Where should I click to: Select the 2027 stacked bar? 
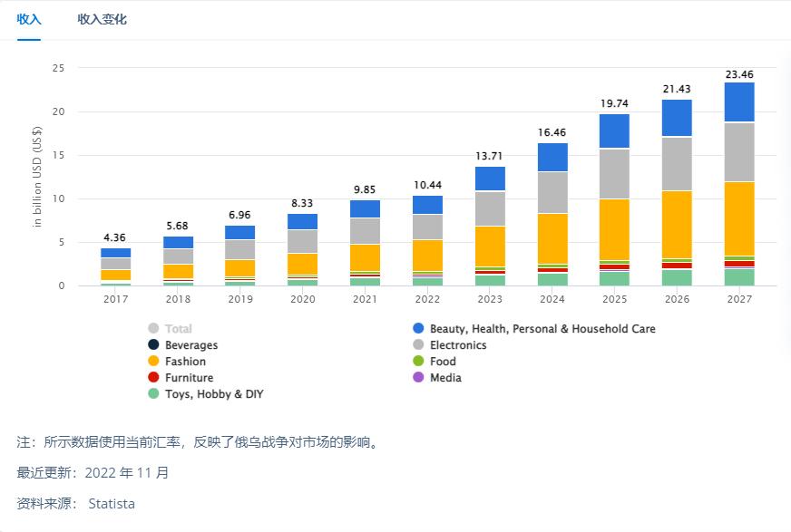[x=740, y=181]
